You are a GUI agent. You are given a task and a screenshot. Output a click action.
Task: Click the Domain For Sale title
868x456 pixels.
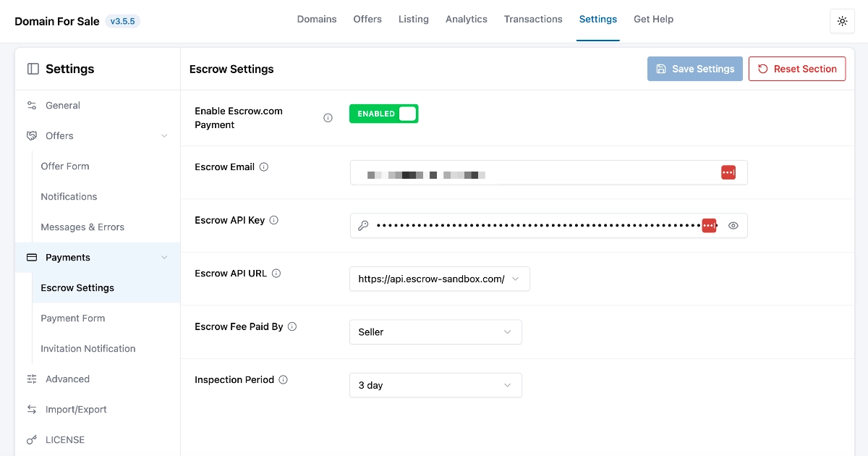(57, 22)
